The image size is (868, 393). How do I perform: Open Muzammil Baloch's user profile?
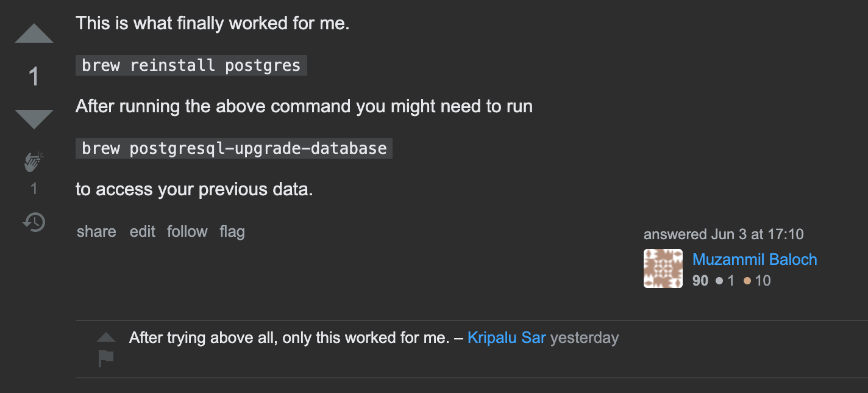tap(755, 259)
